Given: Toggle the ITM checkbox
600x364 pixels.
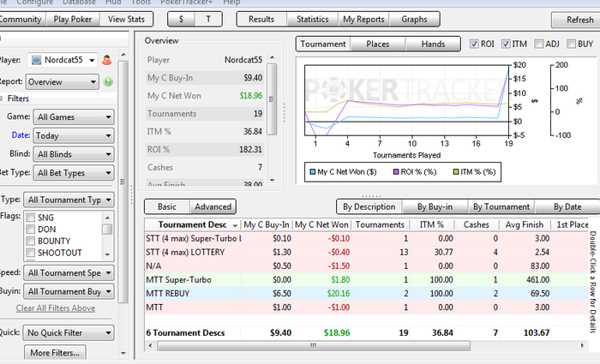Looking at the screenshot, I should point(506,44).
